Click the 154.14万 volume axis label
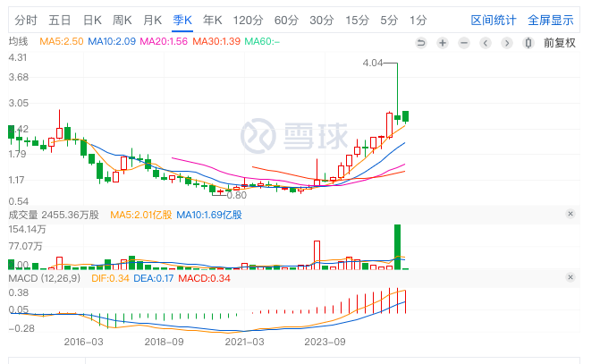 click(x=27, y=229)
